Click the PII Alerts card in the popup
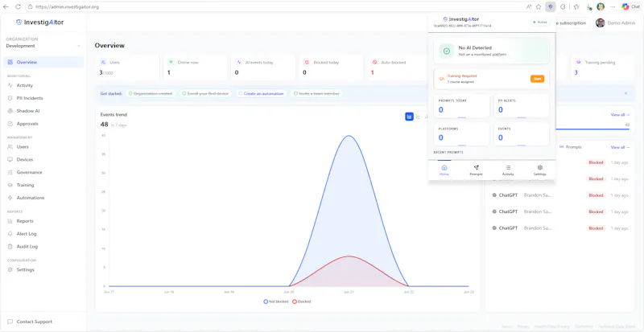The image size is (644, 332). [x=521, y=106]
